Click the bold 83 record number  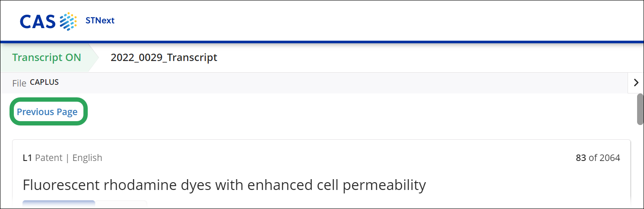coord(580,158)
